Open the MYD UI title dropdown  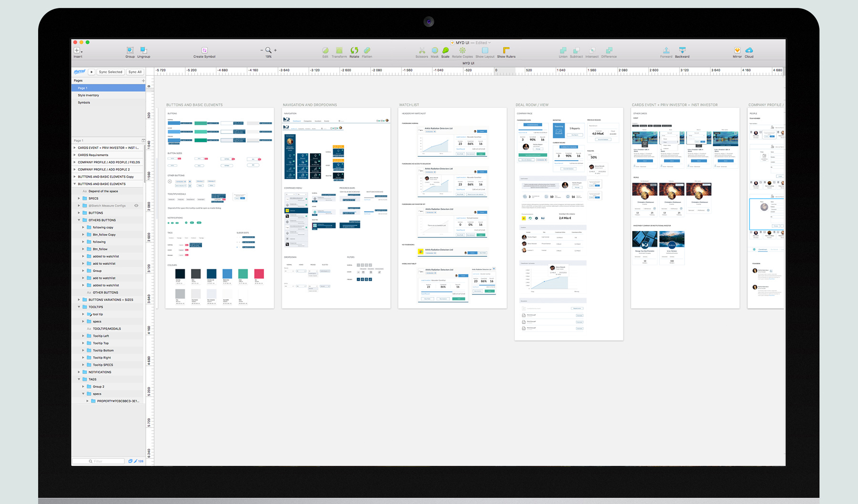coord(490,43)
